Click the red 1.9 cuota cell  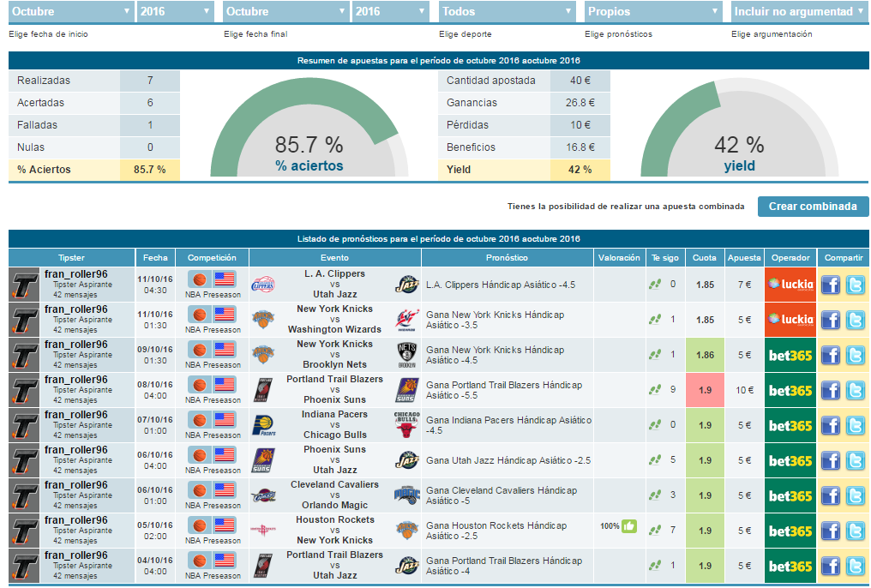[705, 390]
